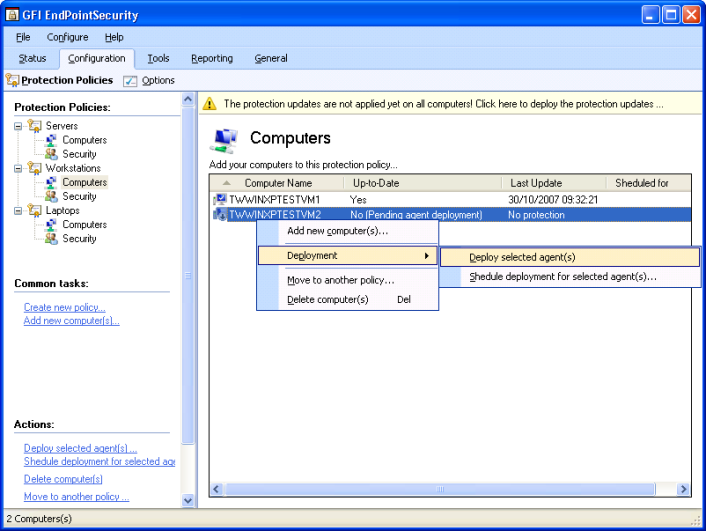Screen dimensions: 706x531
Task: Click Deploy selected agent(s) link under Actions
Action: 81,449
